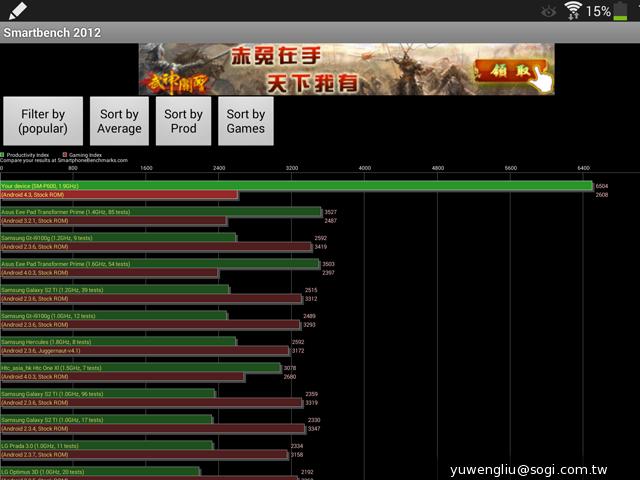This screenshot has height=480, width=640.
Task: Tap the Smart Stay eye icon
Action: [x=547, y=11]
